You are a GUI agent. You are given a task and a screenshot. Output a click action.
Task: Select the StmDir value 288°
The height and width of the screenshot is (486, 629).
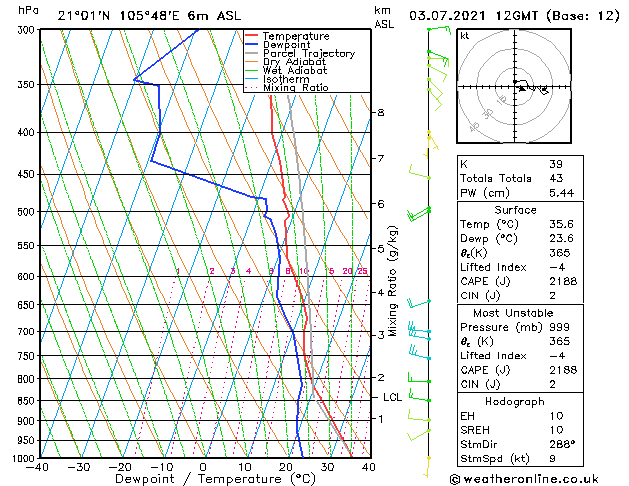[562, 444]
